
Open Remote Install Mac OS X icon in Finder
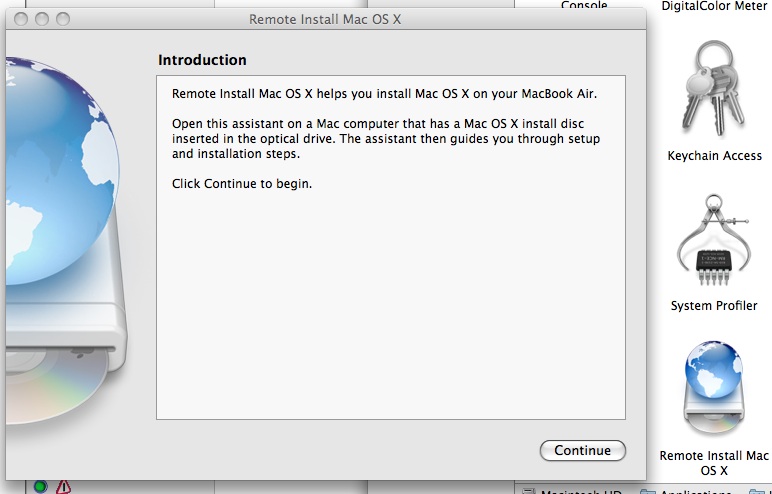click(713, 388)
